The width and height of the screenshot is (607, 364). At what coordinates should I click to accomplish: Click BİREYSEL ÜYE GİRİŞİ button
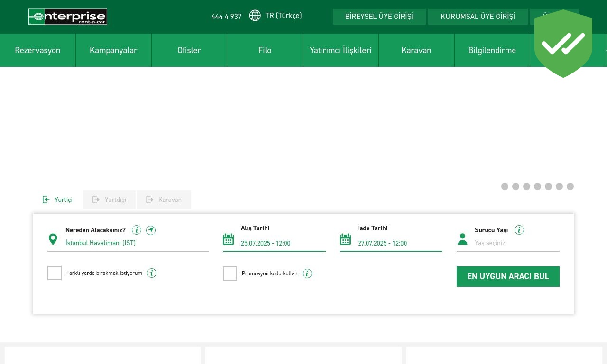tap(379, 17)
